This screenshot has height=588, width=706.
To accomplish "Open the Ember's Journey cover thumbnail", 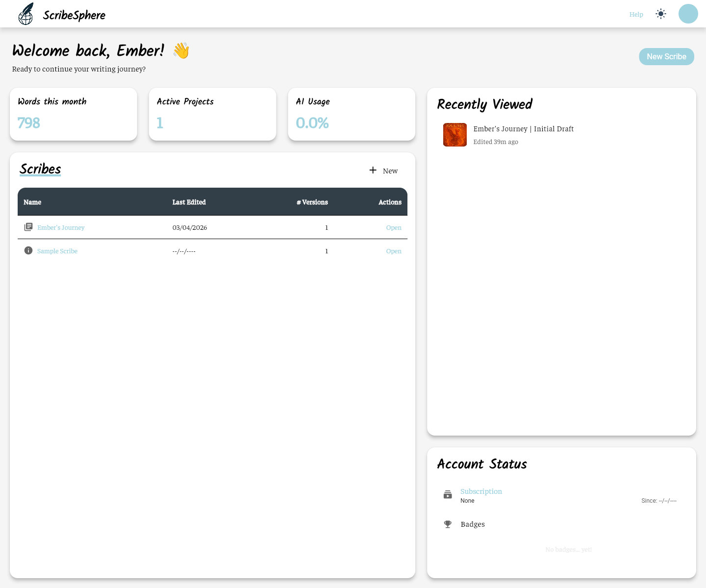I will coord(455,135).
